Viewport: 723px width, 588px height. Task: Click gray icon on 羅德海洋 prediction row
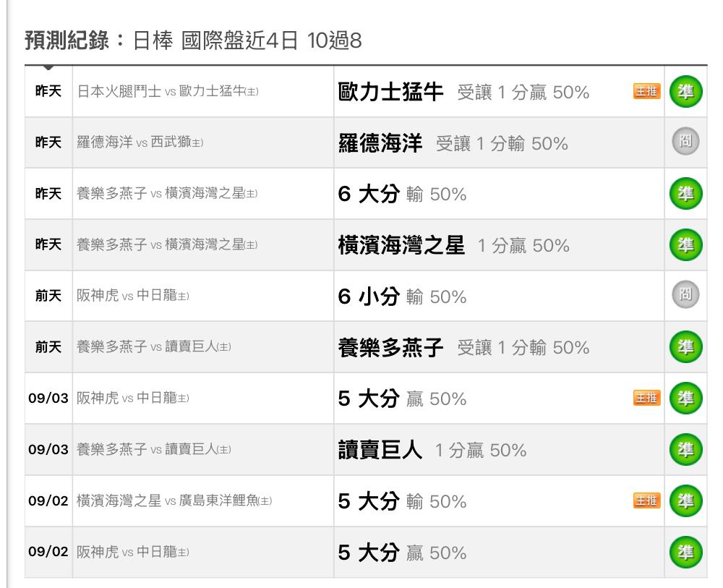pos(685,141)
